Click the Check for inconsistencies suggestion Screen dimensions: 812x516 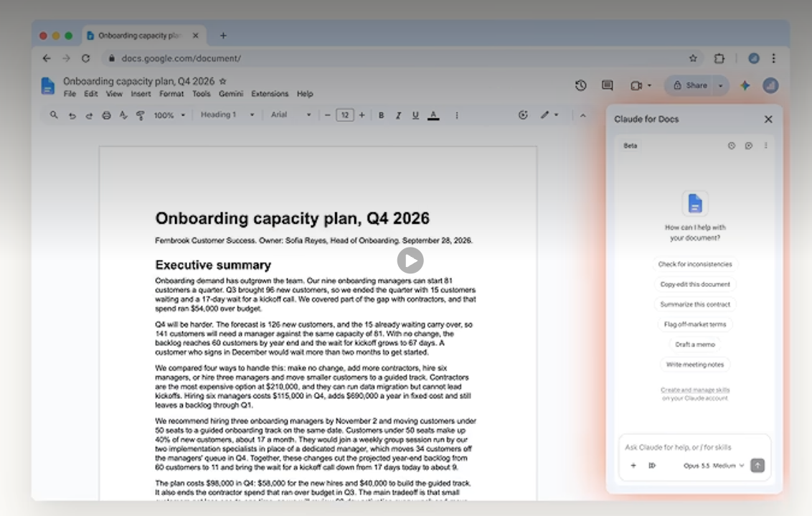695,264
